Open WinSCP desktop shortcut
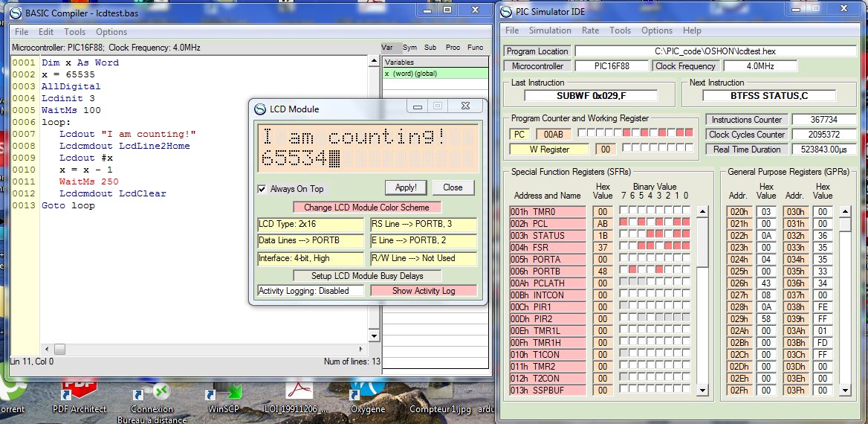868x424 pixels. click(x=224, y=395)
